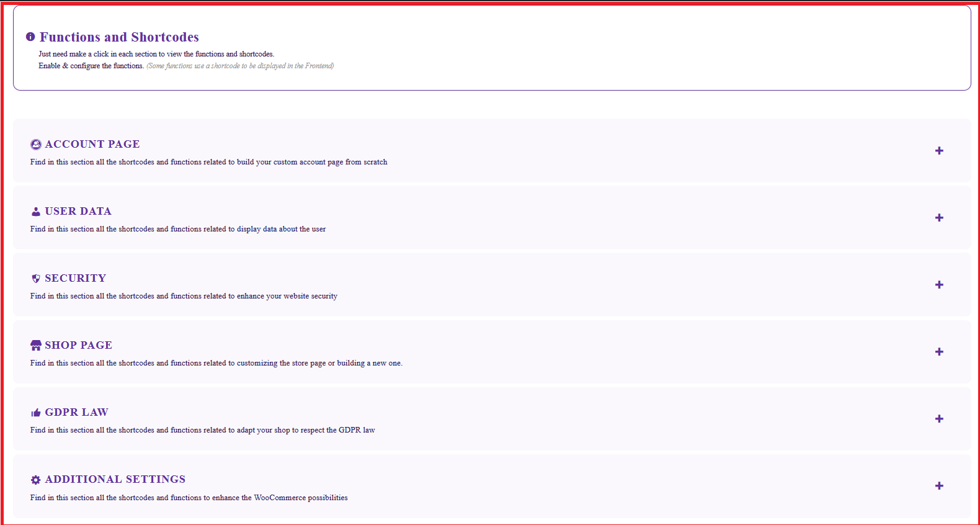Click the User Data person icon

36,212
